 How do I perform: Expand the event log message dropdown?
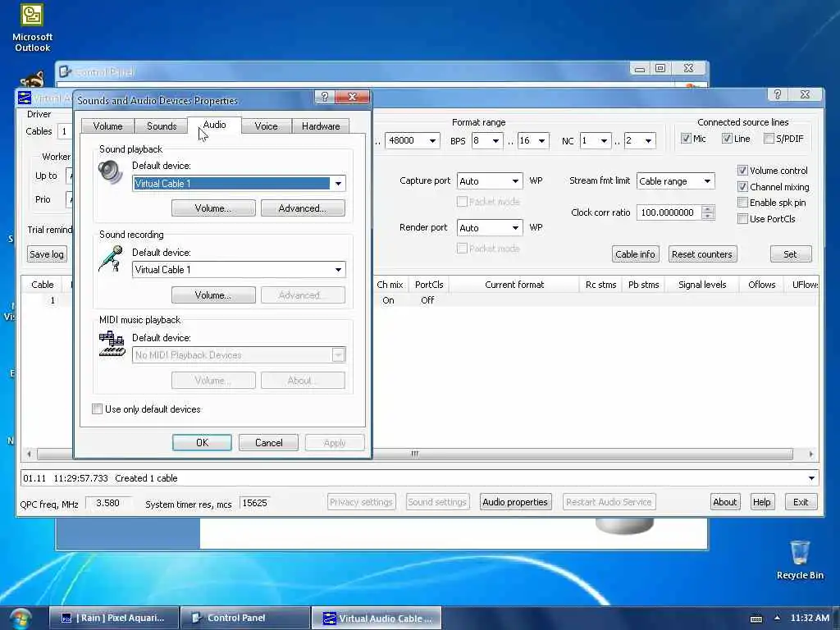[811, 478]
